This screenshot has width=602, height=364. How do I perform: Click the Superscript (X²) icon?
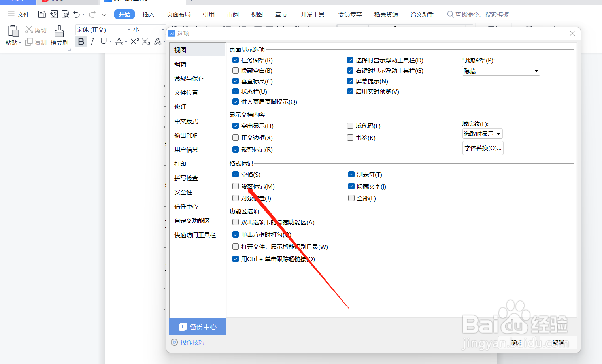click(134, 41)
